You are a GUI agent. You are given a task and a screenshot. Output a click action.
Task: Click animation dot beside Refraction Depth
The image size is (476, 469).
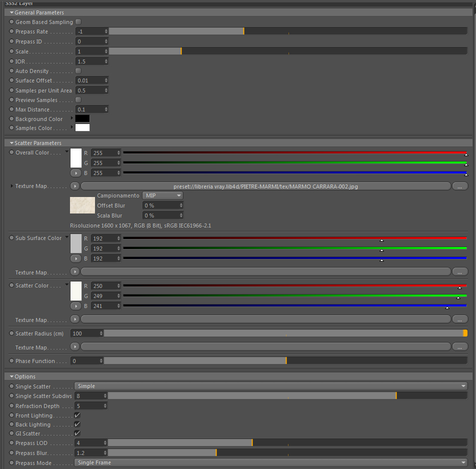click(11, 406)
